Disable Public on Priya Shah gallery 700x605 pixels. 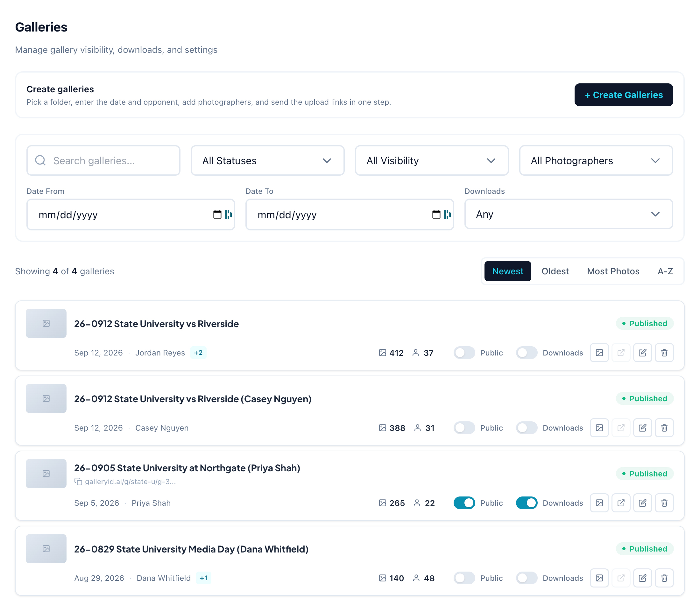(x=464, y=503)
